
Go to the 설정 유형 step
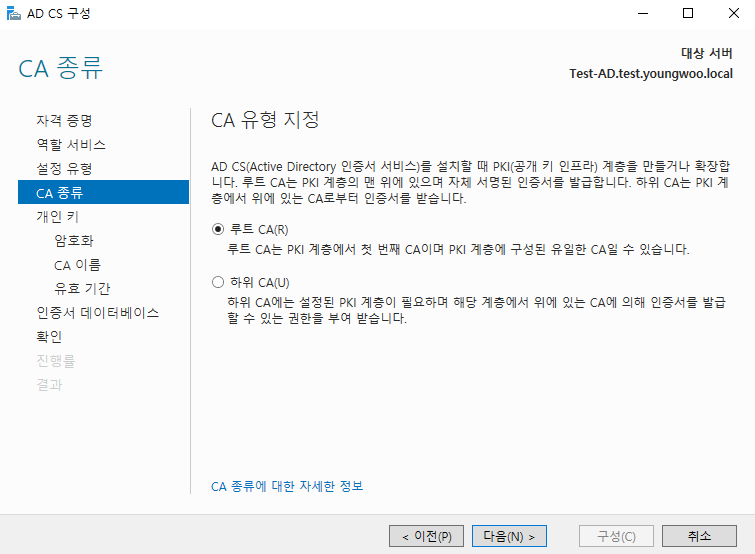[64, 168]
